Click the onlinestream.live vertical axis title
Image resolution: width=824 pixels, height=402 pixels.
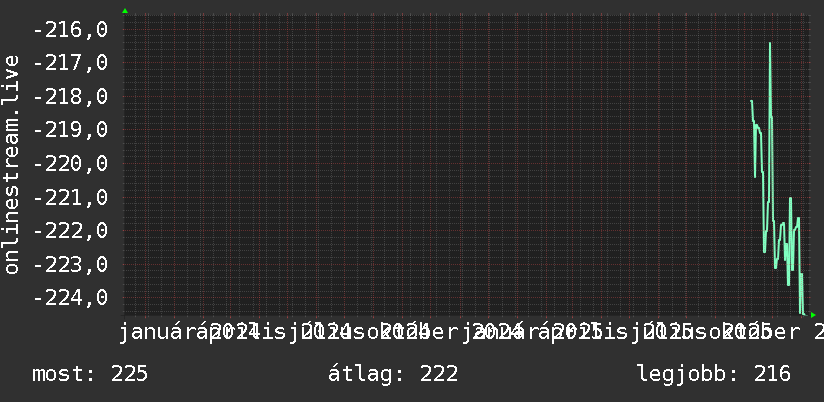pyautogui.click(x=12, y=164)
